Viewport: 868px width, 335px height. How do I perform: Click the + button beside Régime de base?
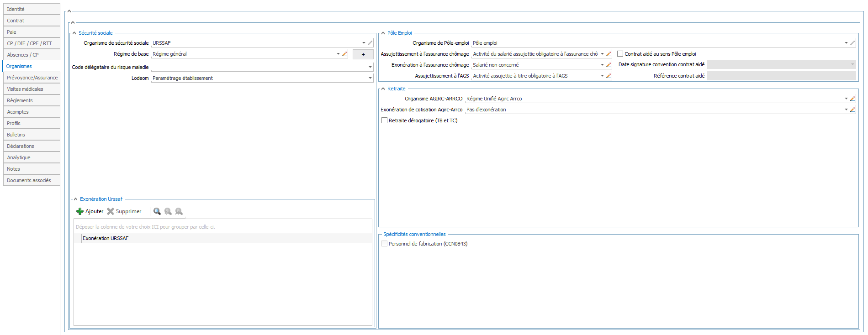point(363,54)
